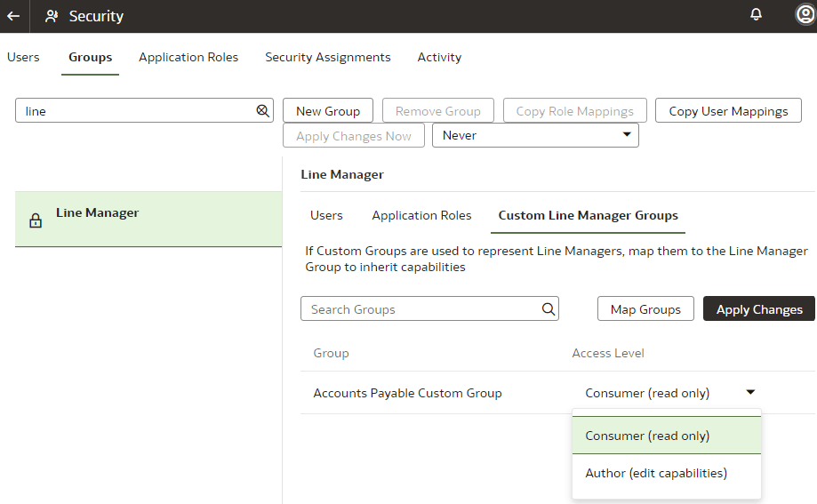Select Author (edit capabilities) option
Viewport: 817px width, 504px height.
tap(656, 473)
